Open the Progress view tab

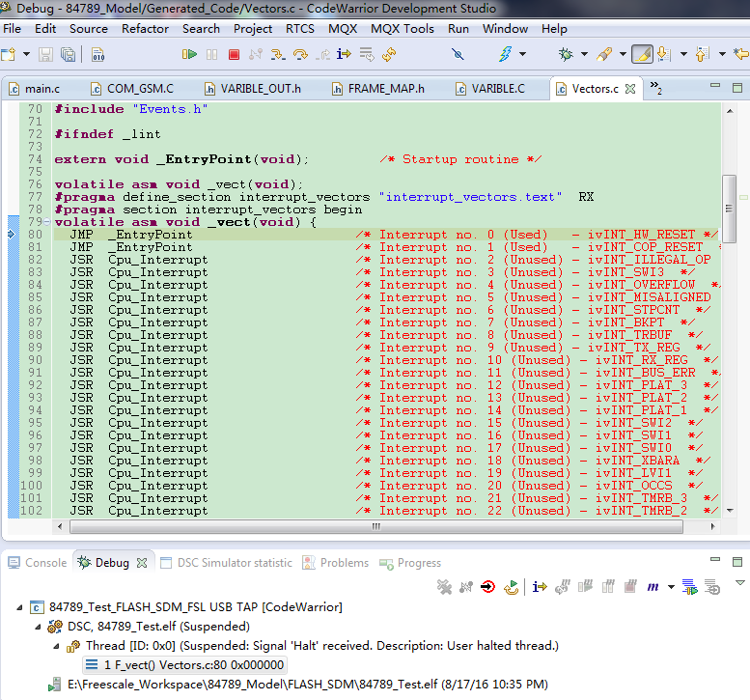tap(410, 563)
